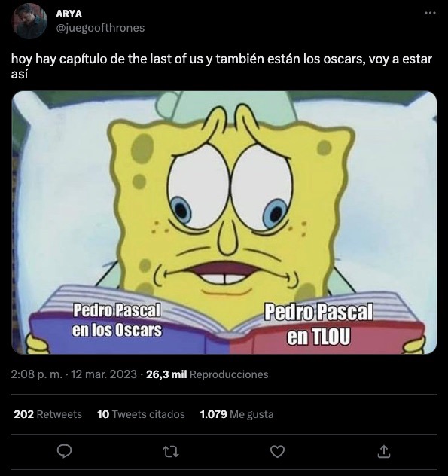Open the reply comment icon
The image size is (448, 476).
(x=64, y=451)
